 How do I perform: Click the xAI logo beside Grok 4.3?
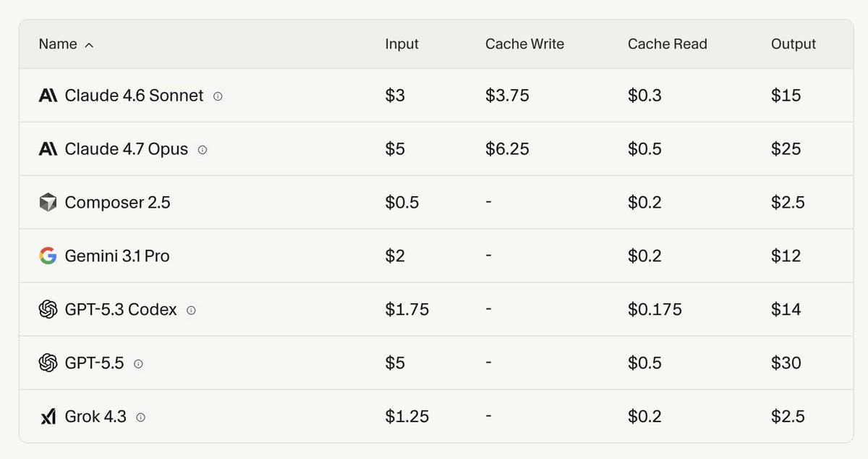coord(48,417)
